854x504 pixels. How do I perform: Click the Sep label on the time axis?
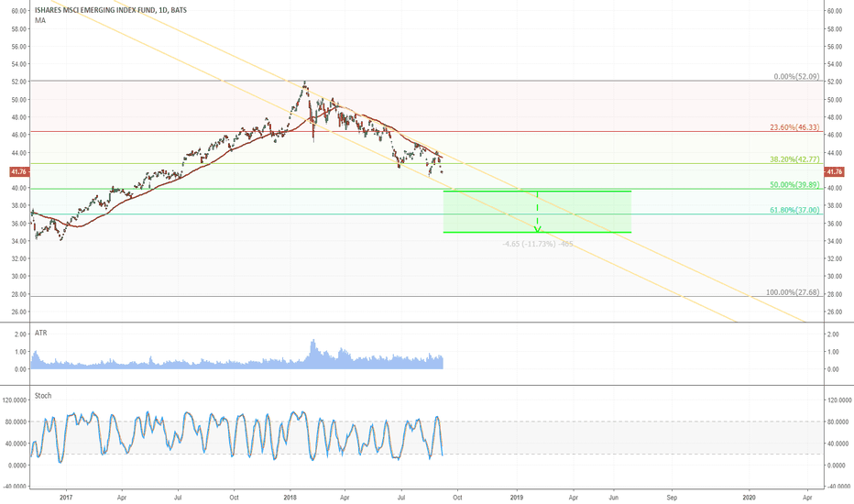pyautogui.click(x=672, y=498)
